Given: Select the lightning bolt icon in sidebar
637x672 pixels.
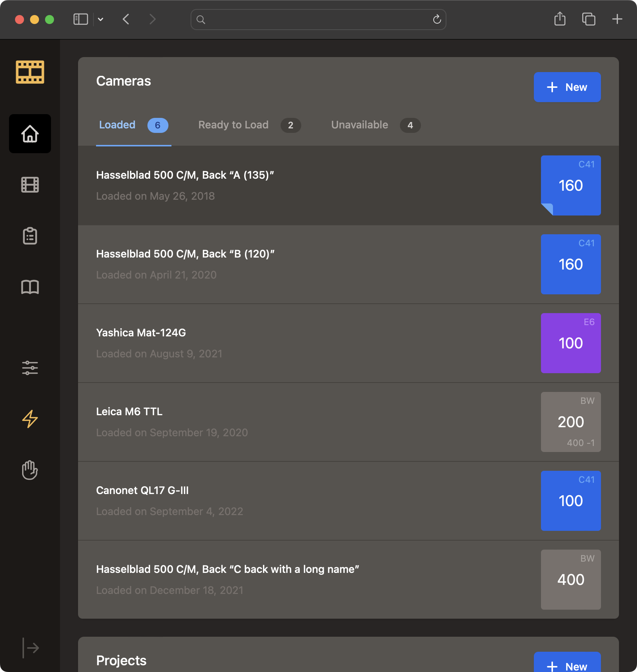Looking at the screenshot, I should pos(30,419).
